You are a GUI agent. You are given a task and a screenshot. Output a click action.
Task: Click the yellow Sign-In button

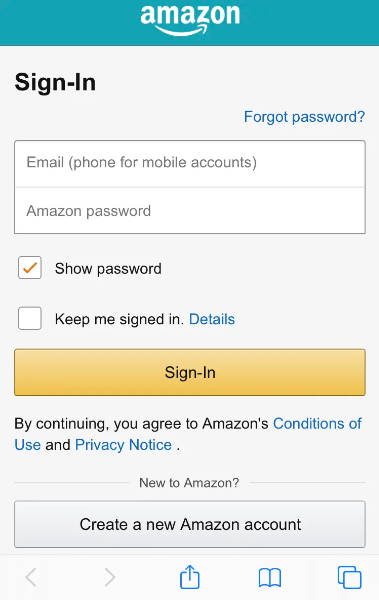[190, 372]
